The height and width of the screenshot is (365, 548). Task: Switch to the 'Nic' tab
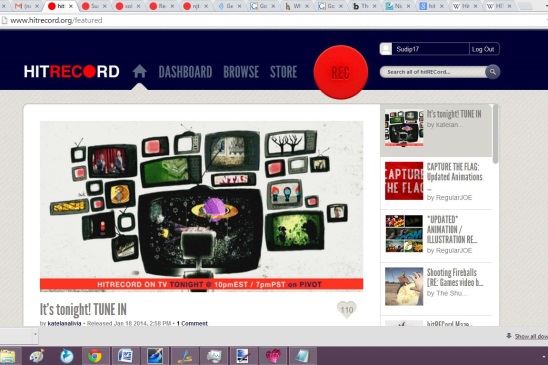point(398,6)
